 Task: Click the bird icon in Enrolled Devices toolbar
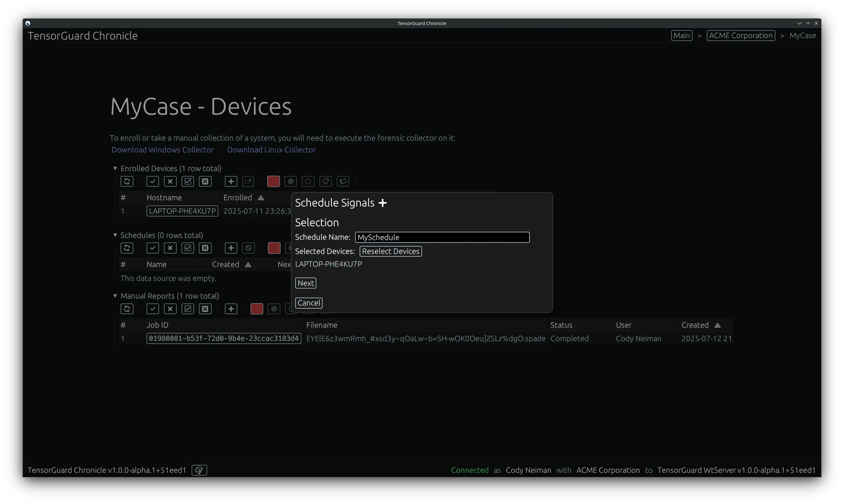[x=248, y=181]
